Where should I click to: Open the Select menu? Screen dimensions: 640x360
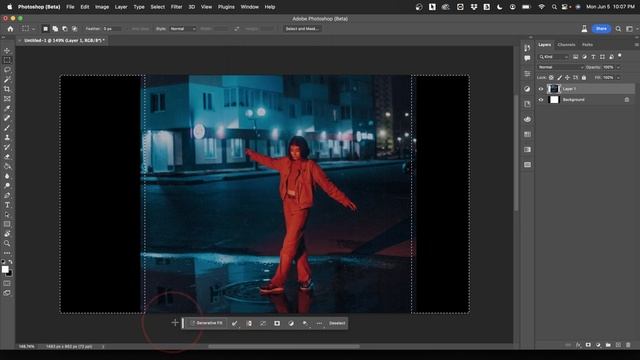158,7
